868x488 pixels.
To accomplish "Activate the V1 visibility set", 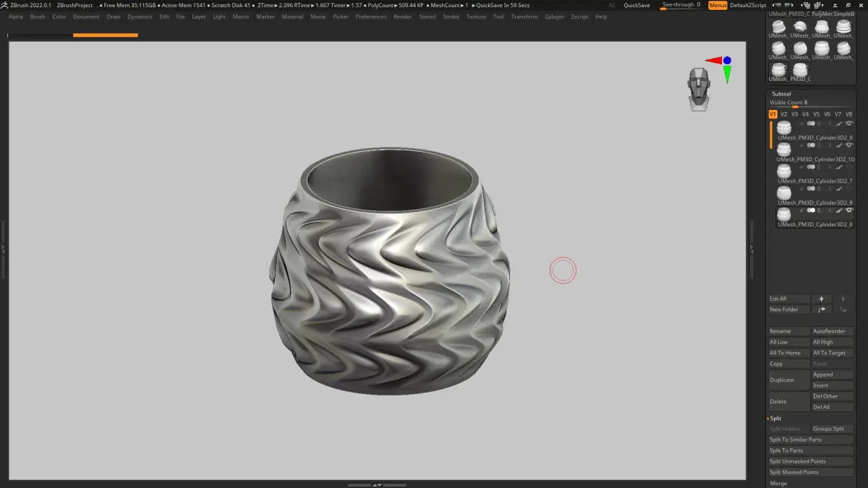I will (x=773, y=114).
